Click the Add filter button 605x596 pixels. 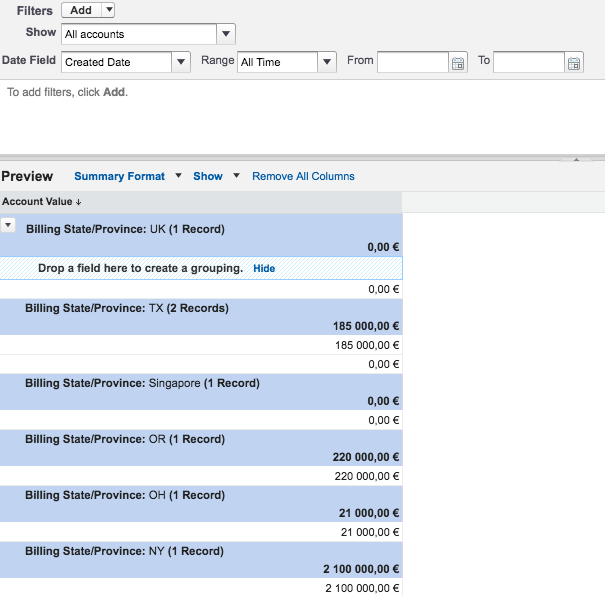(x=81, y=10)
